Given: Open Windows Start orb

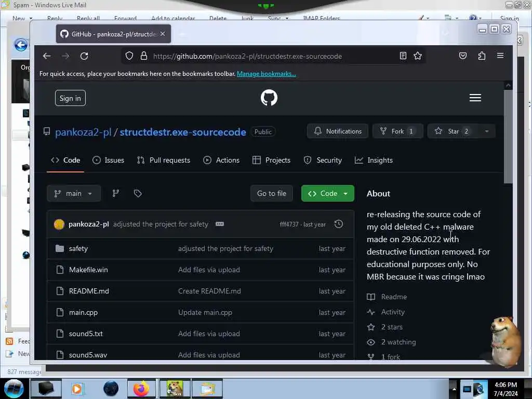Looking at the screenshot, I should (x=14, y=389).
